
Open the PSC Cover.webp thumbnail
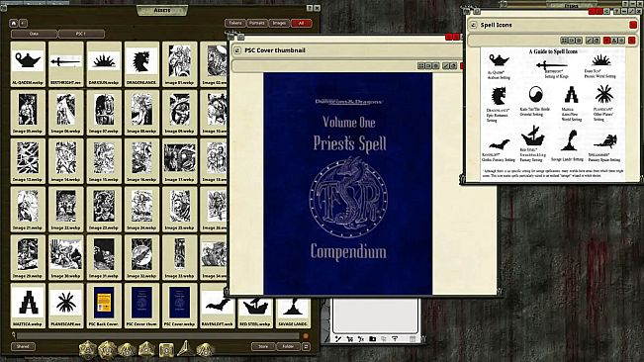point(179,306)
